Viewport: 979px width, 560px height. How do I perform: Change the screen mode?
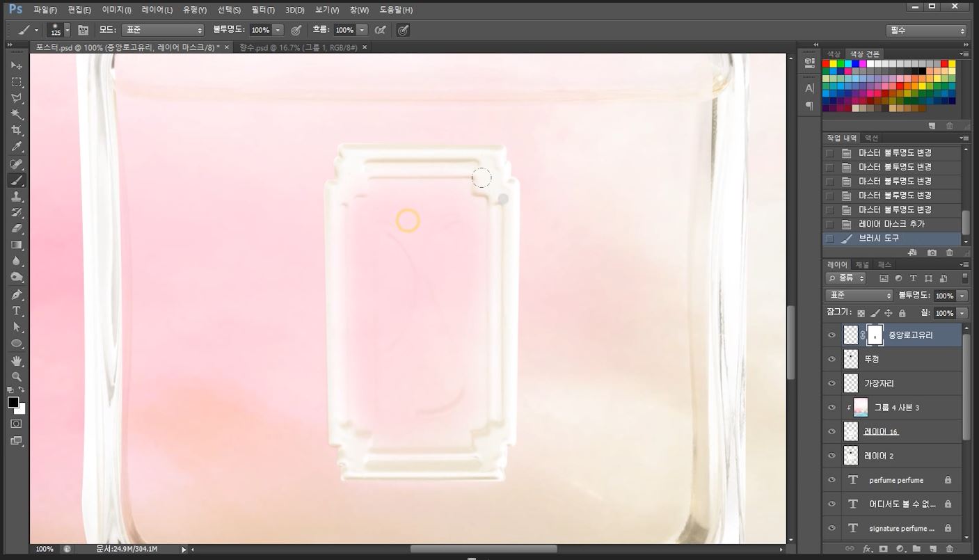point(17,440)
